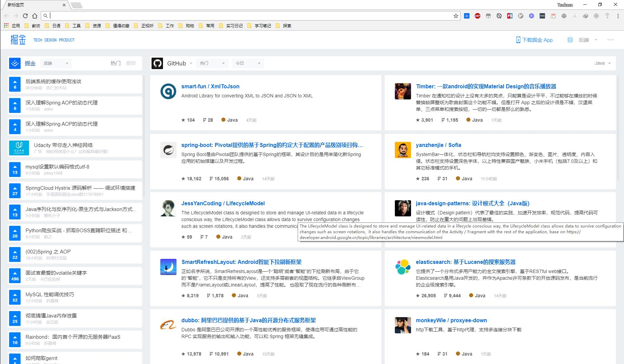Expand the GitHub source dropdown arrow
This screenshot has height=364, width=624.
point(191,63)
